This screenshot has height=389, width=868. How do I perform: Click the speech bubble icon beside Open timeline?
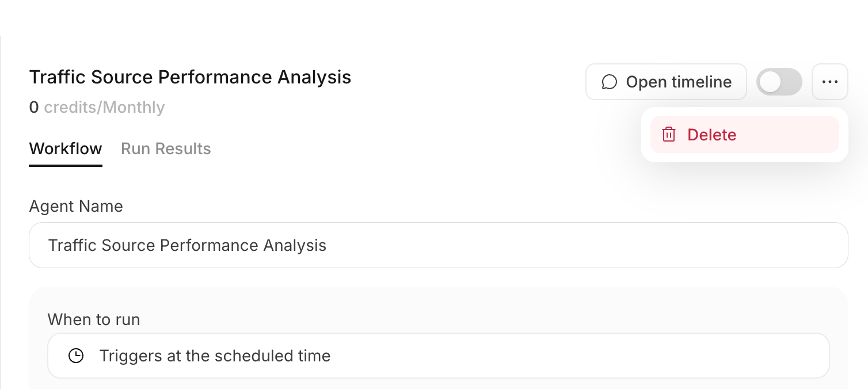tap(609, 82)
